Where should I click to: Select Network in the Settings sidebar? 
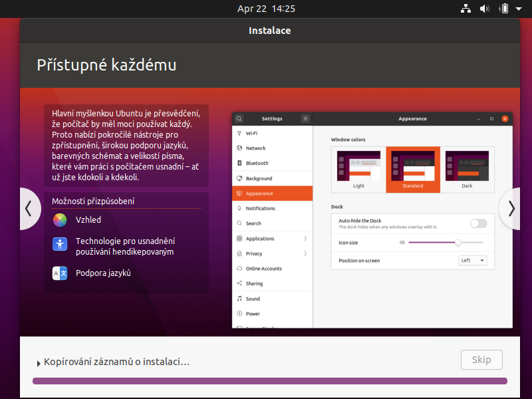point(273,148)
